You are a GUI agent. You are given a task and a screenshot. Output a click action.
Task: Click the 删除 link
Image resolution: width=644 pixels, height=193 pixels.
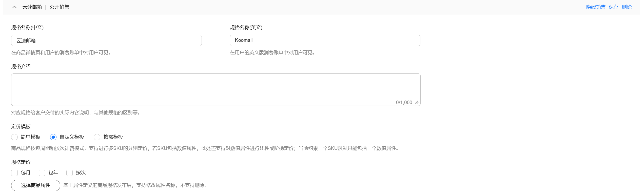click(x=627, y=7)
